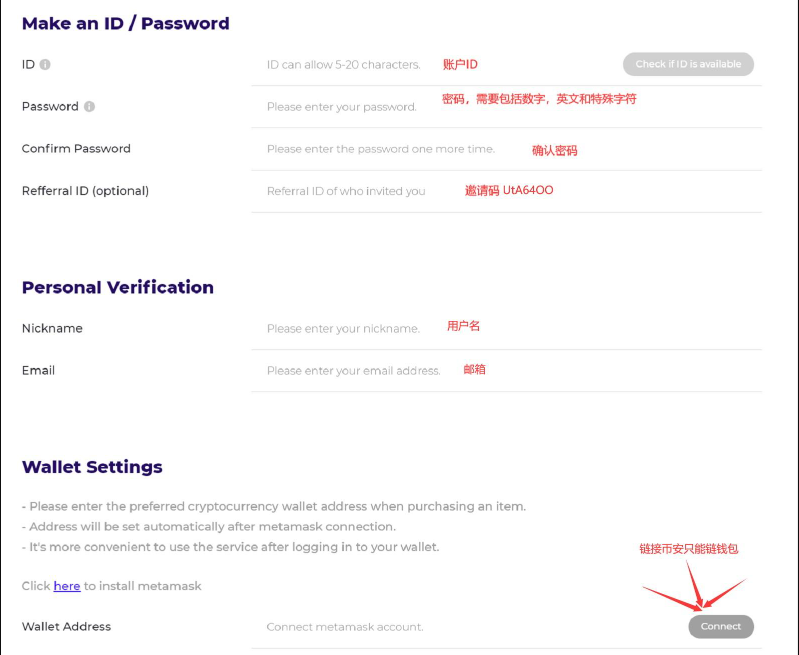Click the email address input field
The height and width of the screenshot is (655, 799).
point(507,371)
